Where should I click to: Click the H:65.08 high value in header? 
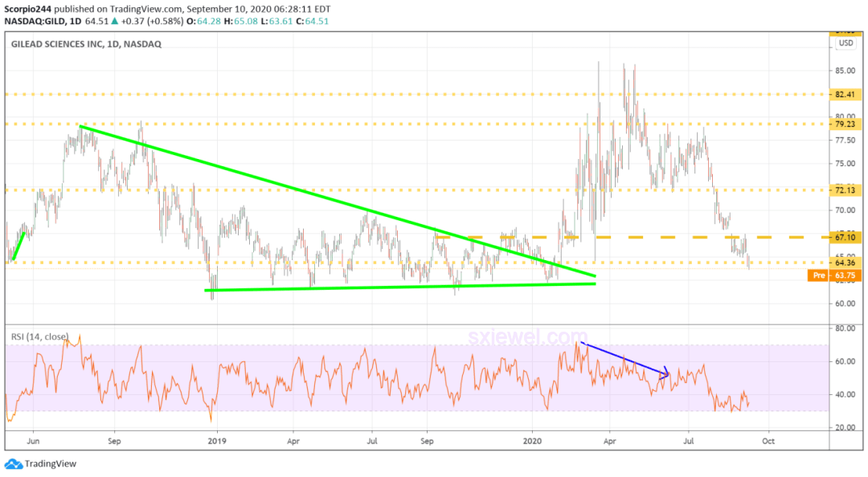[241, 21]
